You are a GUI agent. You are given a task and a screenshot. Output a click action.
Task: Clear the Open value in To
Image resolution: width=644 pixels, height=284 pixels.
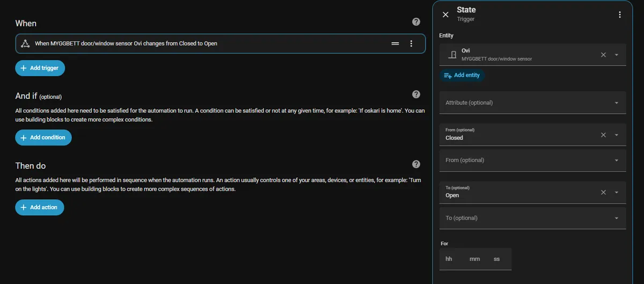[603, 192]
